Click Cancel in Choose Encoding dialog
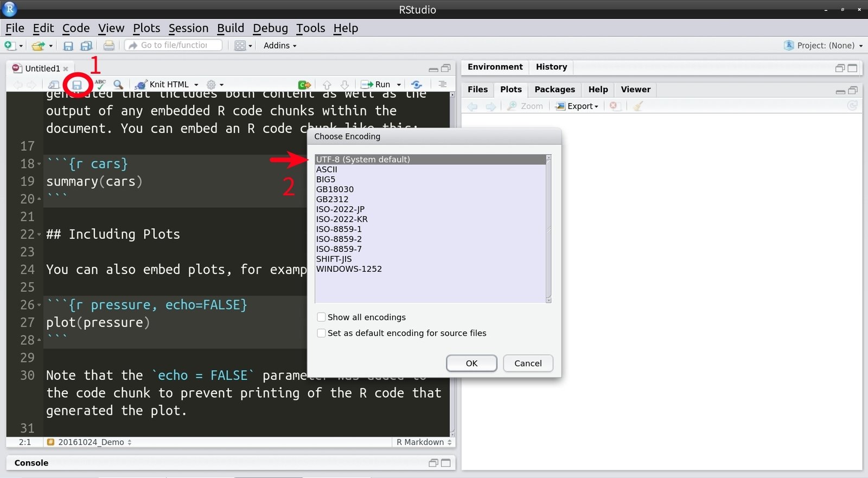Image resolution: width=868 pixels, height=478 pixels. pos(528,364)
